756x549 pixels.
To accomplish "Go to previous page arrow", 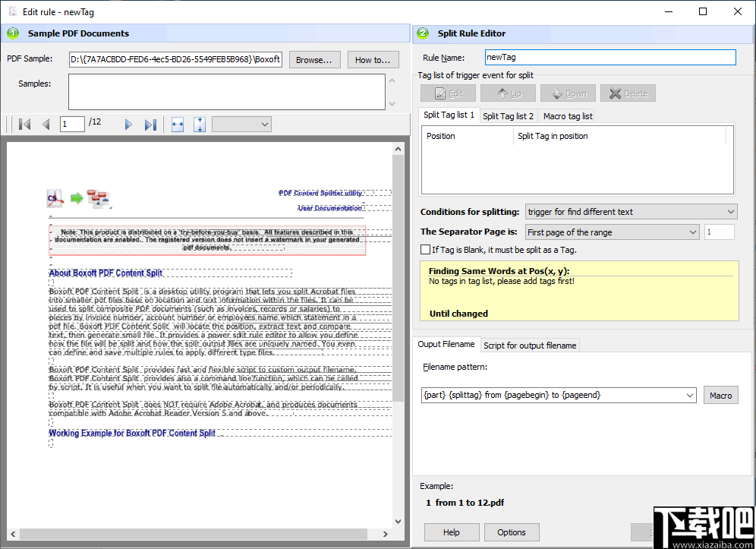I will (x=46, y=125).
